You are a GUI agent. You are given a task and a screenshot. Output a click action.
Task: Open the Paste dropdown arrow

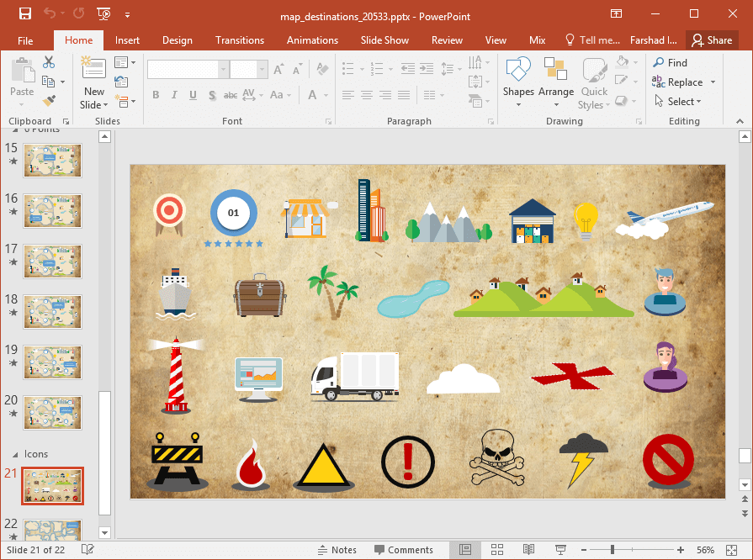click(x=21, y=103)
